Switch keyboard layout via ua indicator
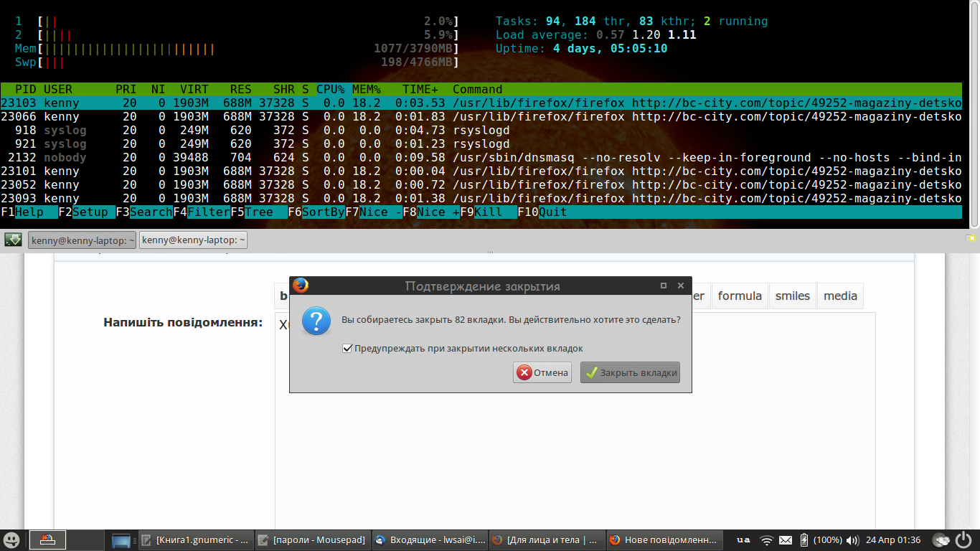980x551 pixels. coord(743,540)
